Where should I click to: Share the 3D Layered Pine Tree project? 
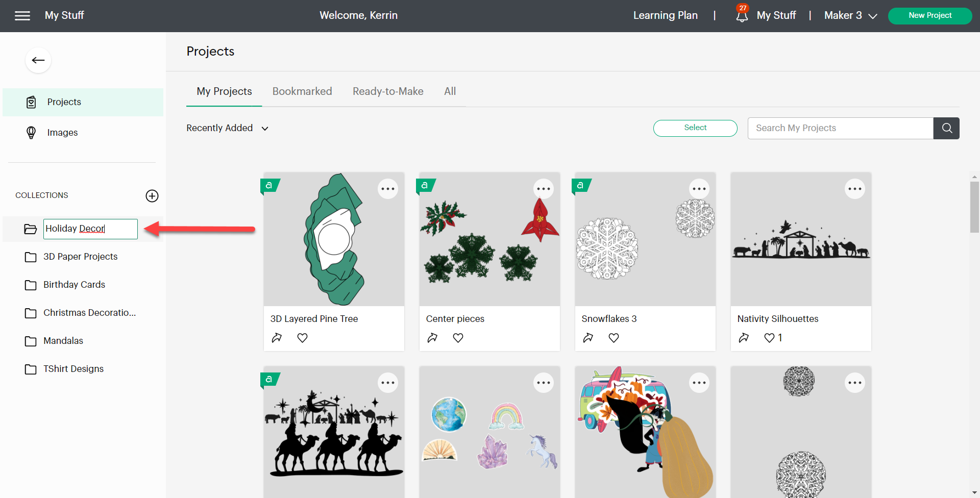click(277, 338)
